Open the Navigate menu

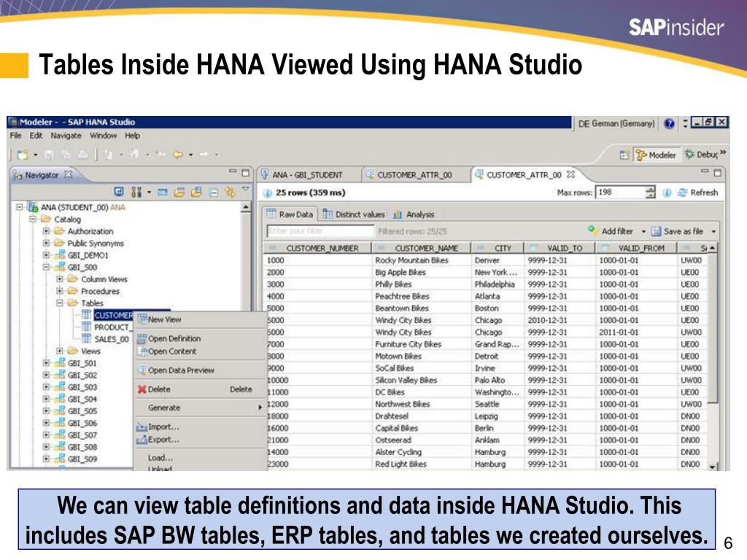click(66, 136)
